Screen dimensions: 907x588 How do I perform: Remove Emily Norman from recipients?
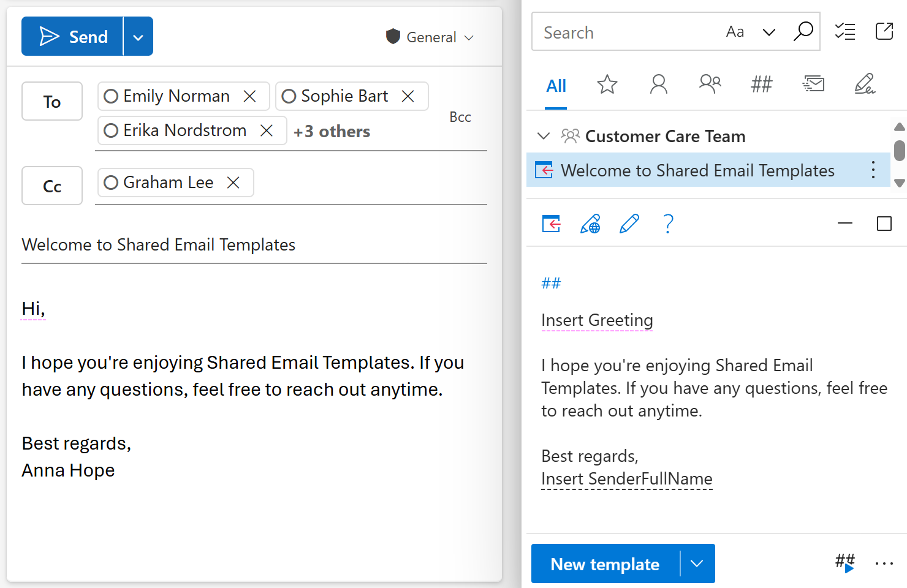click(x=249, y=96)
